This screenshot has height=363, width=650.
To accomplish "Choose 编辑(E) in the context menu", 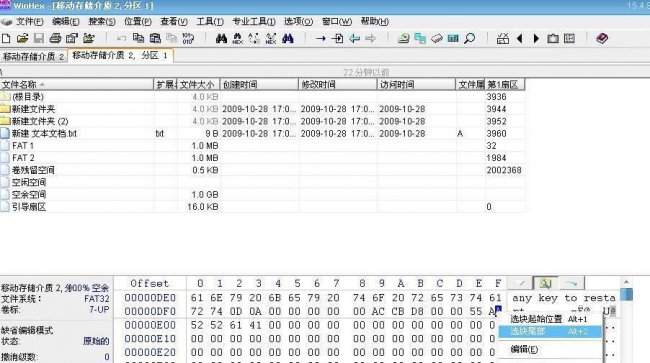I will tap(549, 349).
